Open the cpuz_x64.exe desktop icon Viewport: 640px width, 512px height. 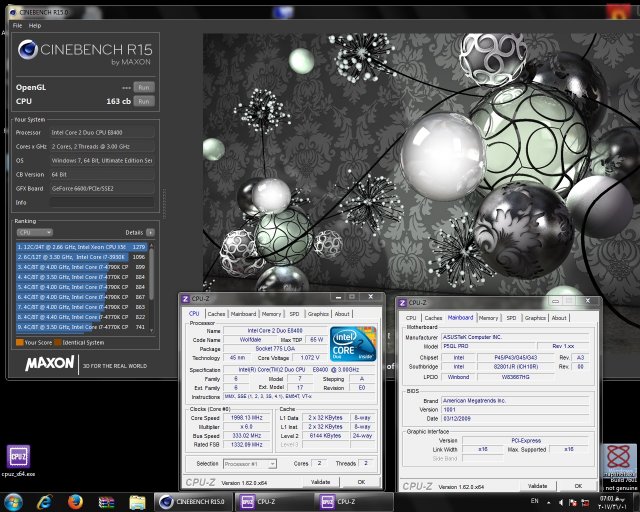(x=19, y=457)
